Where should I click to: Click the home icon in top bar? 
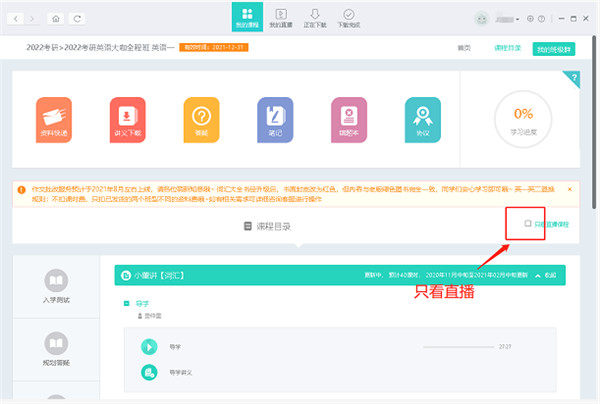[x=56, y=18]
